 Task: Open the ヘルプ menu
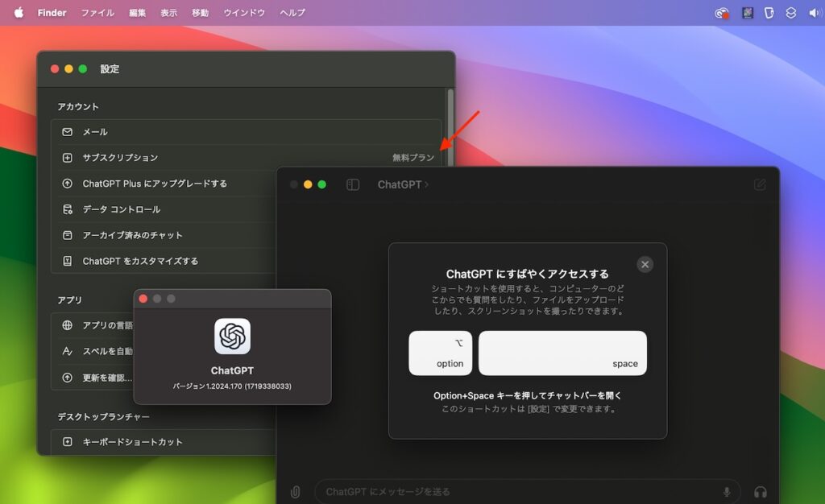click(x=291, y=12)
